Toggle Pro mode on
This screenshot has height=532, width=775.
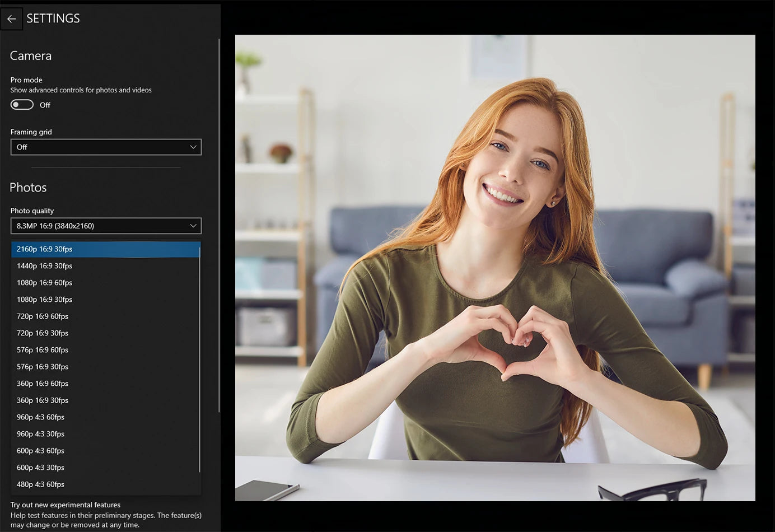click(21, 104)
